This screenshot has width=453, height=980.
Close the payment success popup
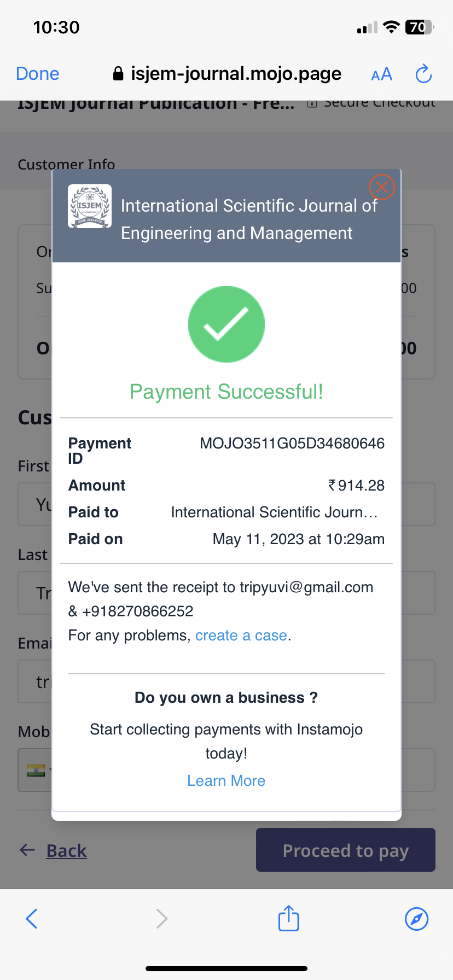point(381,187)
